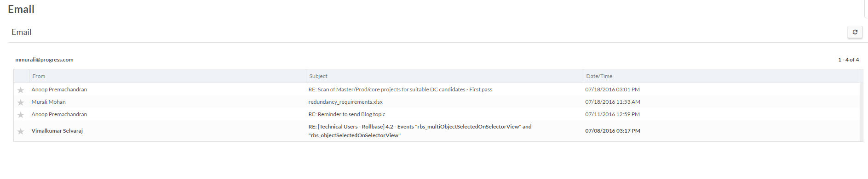The width and height of the screenshot is (868, 179).
Task: Star the Vimalkumar Selvaraj email
Action: tap(21, 131)
